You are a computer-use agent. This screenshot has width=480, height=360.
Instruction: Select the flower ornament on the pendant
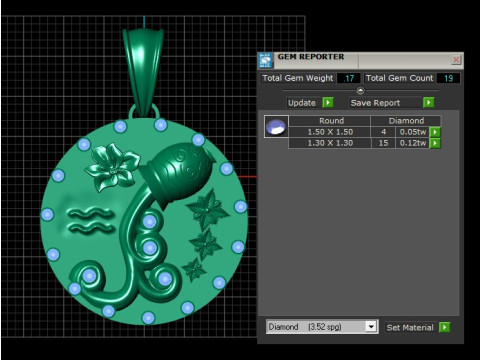click(x=112, y=167)
